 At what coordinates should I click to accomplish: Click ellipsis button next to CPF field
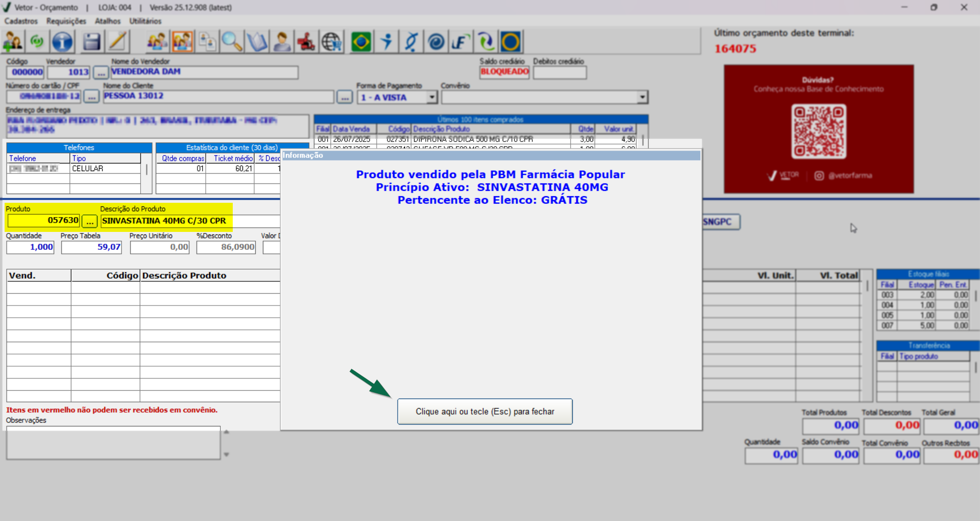click(x=91, y=97)
